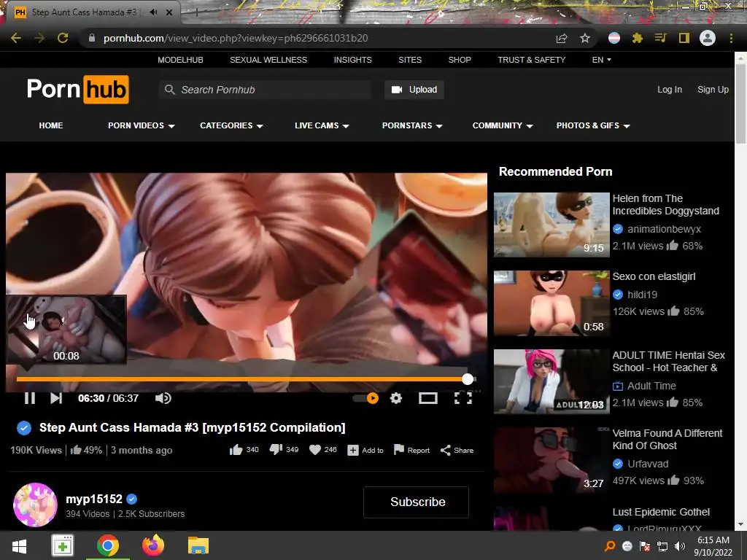This screenshot has width=747, height=560.
Task: Open the SITES top link
Action: [x=410, y=60]
